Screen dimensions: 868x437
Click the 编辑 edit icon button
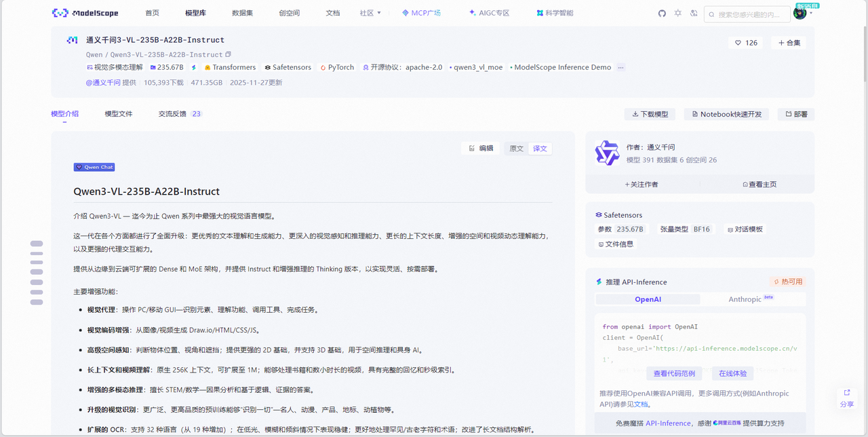point(481,149)
